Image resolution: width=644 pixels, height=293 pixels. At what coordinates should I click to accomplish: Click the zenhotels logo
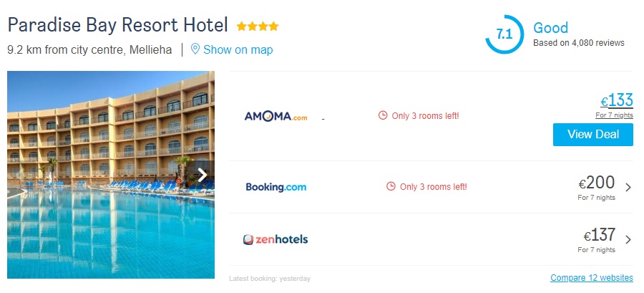tap(275, 239)
